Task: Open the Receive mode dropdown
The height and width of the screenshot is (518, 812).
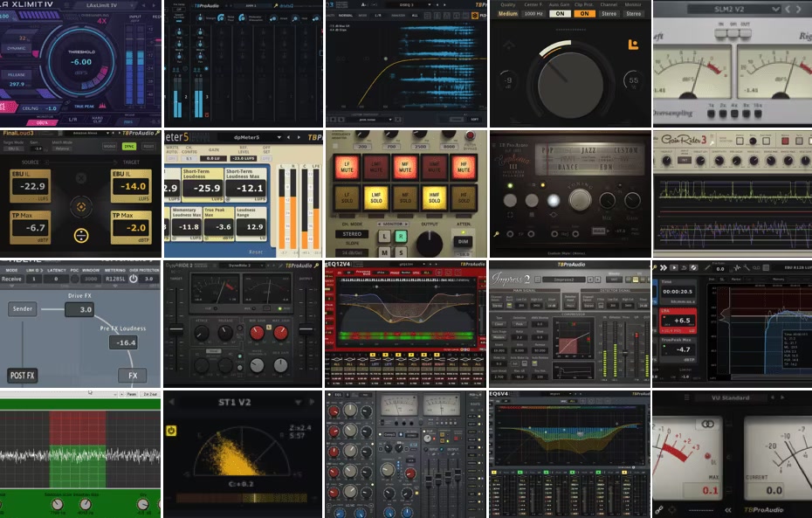Action: tap(12, 279)
